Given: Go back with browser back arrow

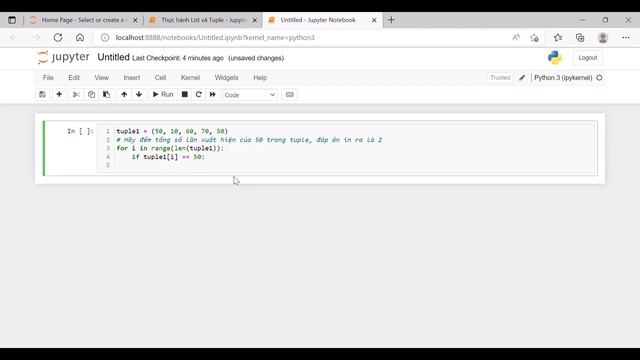Looking at the screenshot, I should (13, 38).
